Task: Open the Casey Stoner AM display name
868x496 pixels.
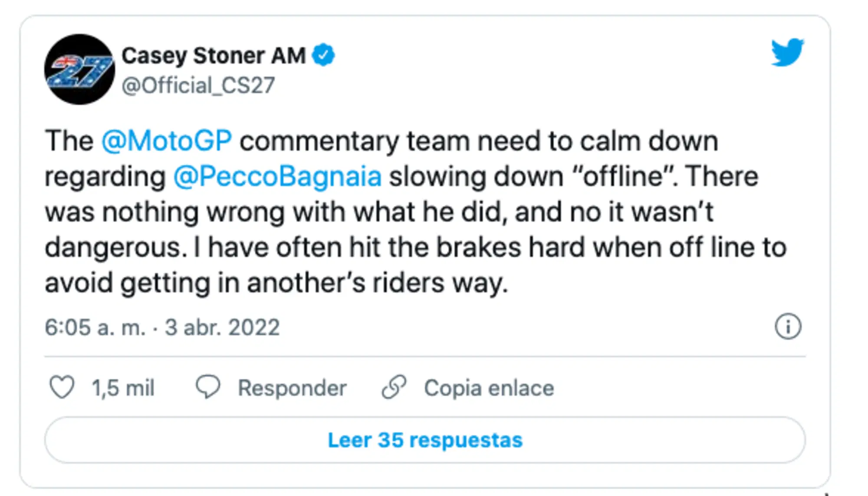Action: pos(214,56)
